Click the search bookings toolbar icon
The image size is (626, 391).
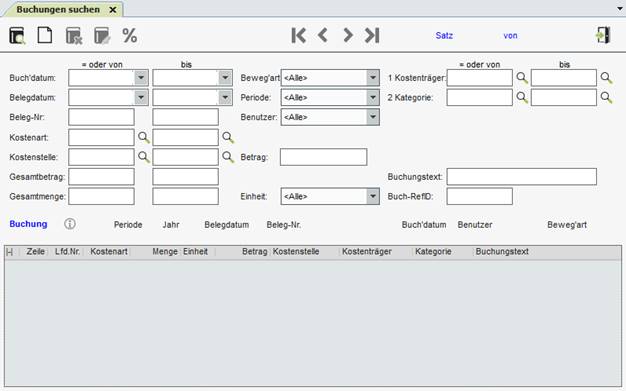click(17, 36)
